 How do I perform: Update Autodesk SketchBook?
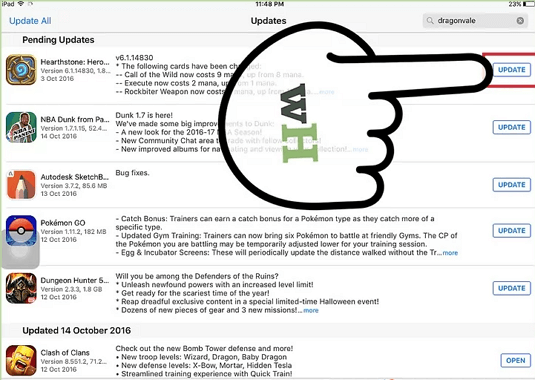pyautogui.click(x=511, y=185)
